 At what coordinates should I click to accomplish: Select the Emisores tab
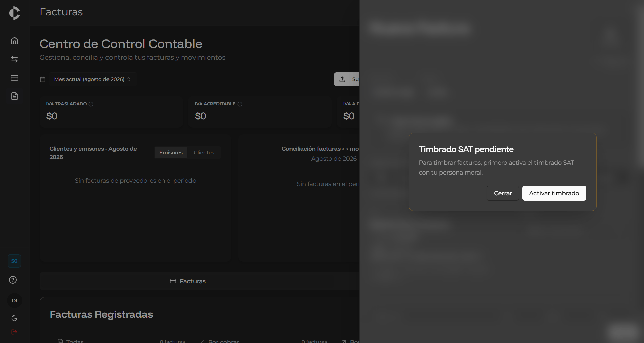(171, 152)
